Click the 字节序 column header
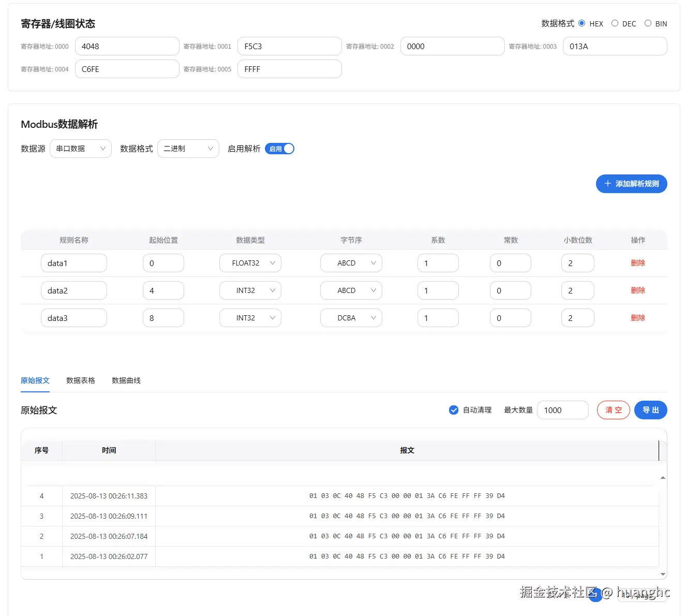The height and width of the screenshot is (616, 686). (351, 240)
